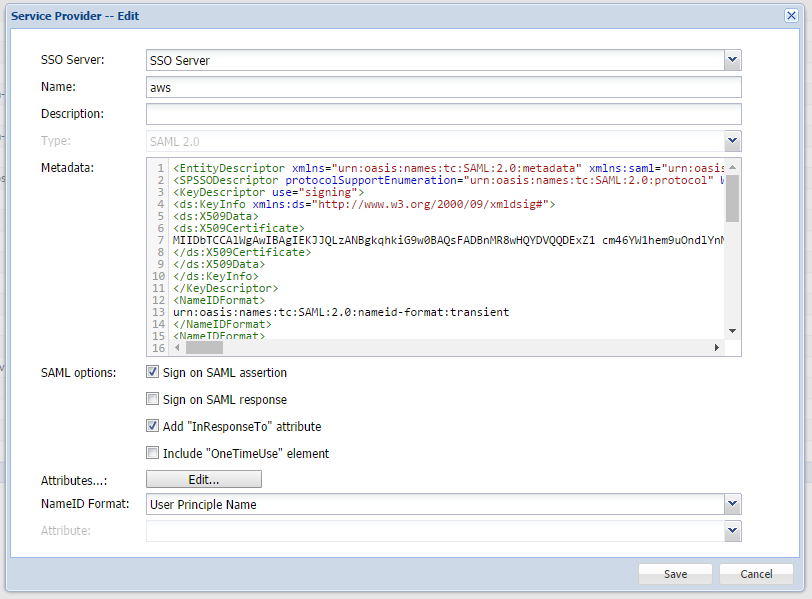
Task: Open the Attributes Edit button
Action: coord(204,480)
